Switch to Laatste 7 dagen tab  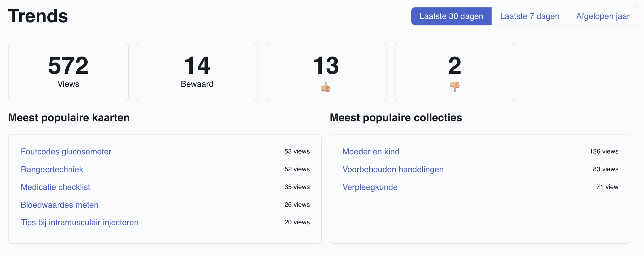coord(529,16)
